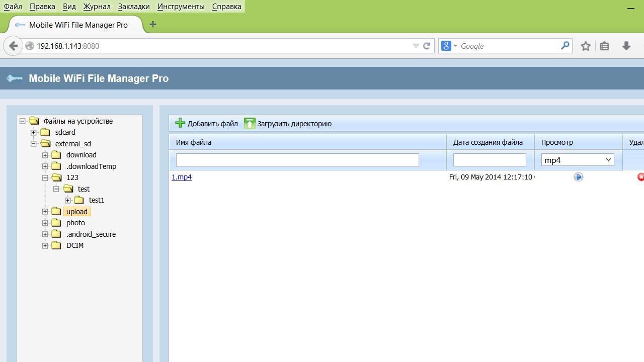Click the green plus Add file icon

pyautogui.click(x=180, y=123)
